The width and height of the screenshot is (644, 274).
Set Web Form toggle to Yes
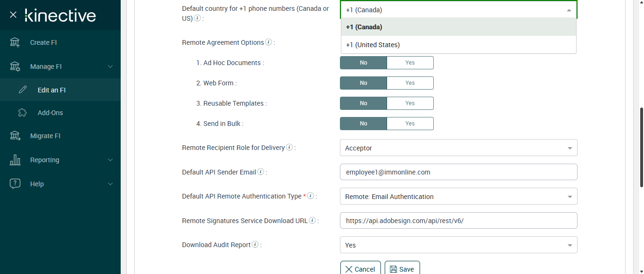click(x=410, y=83)
